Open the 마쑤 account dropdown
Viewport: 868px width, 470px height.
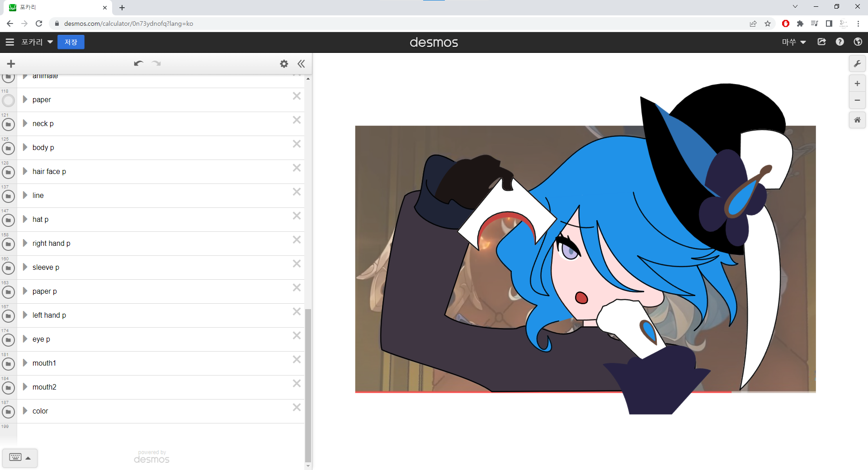coord(794,42)
